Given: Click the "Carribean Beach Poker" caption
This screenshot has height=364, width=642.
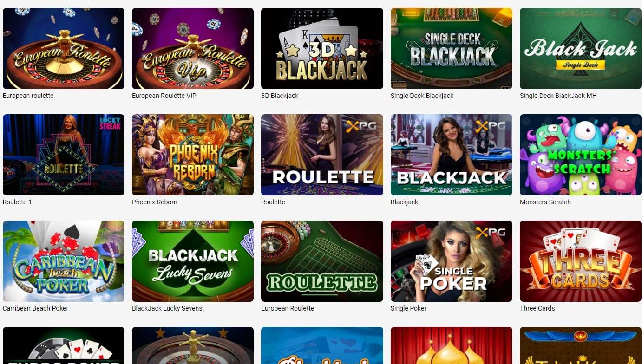Looking at the screenshot, I should [x=36, y=308].
